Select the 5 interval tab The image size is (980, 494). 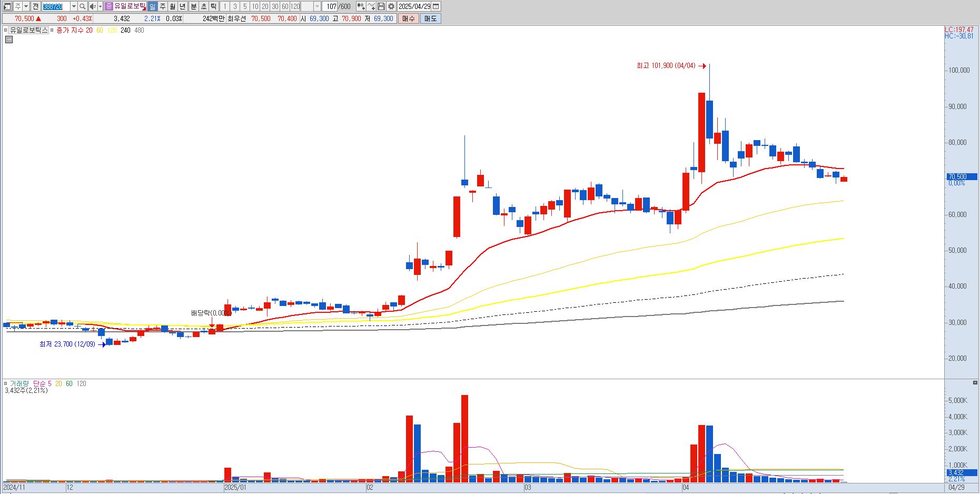pos(245,6)
